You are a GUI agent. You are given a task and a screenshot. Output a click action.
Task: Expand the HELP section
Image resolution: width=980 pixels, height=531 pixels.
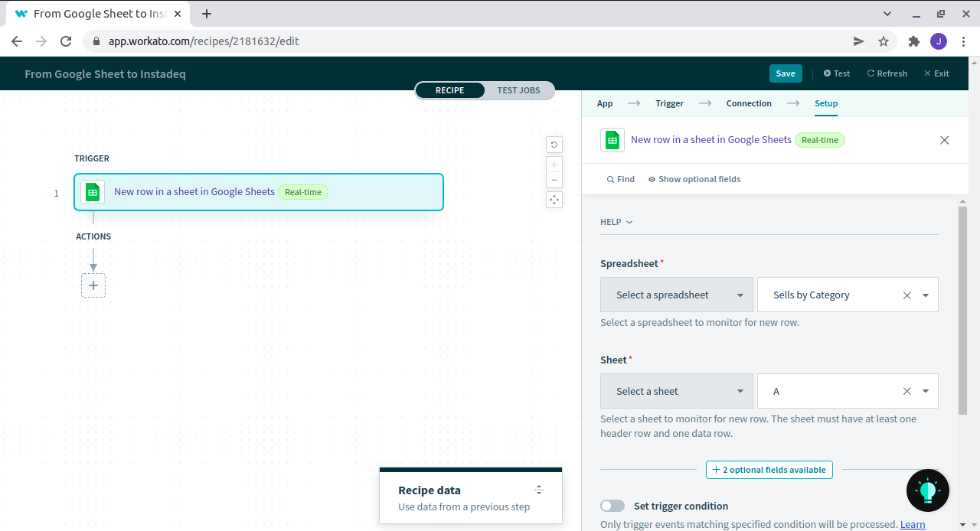pos(617,222)
